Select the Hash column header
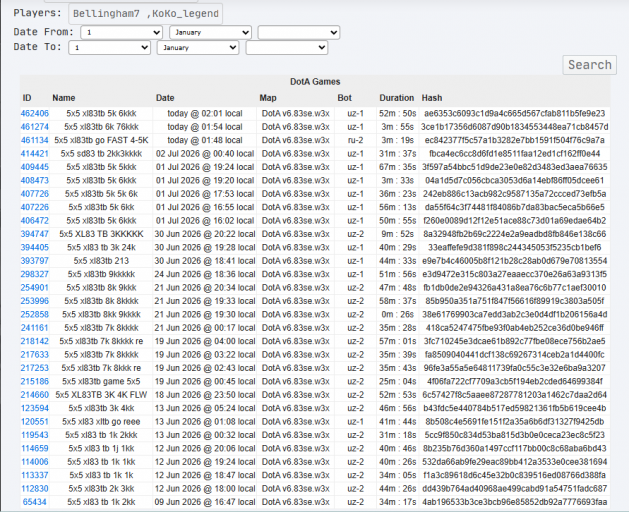This screenshot has width=629, height=512. (432, 98)
